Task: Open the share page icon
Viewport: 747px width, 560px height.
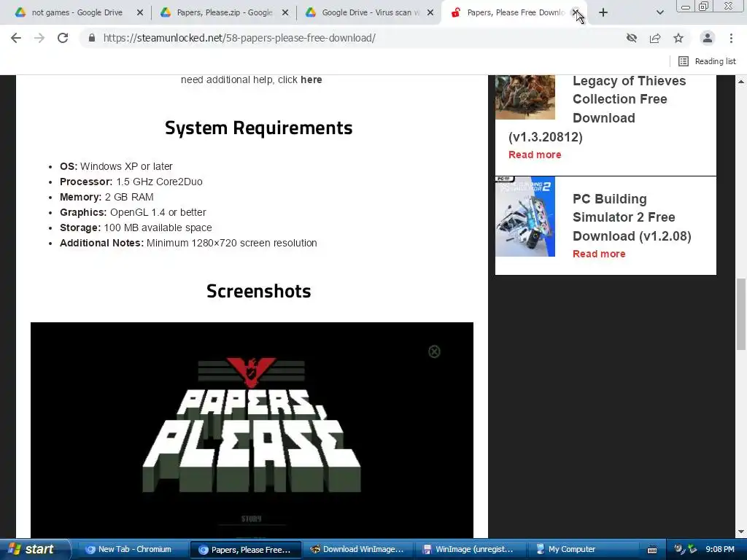Action: pos(655,38)
